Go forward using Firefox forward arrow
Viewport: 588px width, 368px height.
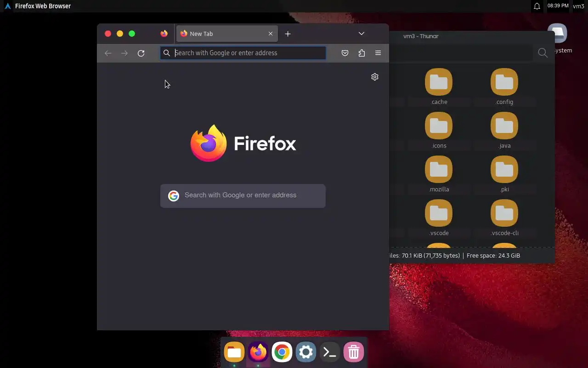[124, 53]
